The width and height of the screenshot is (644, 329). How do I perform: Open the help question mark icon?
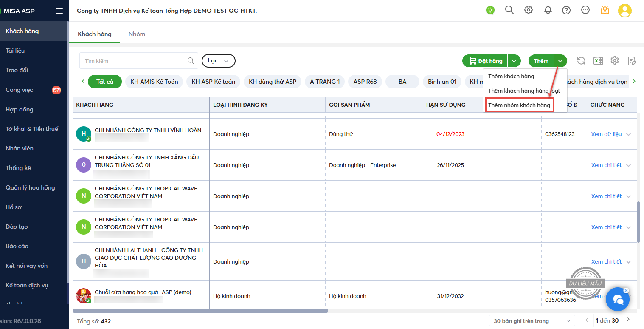[x=566, y=10]
